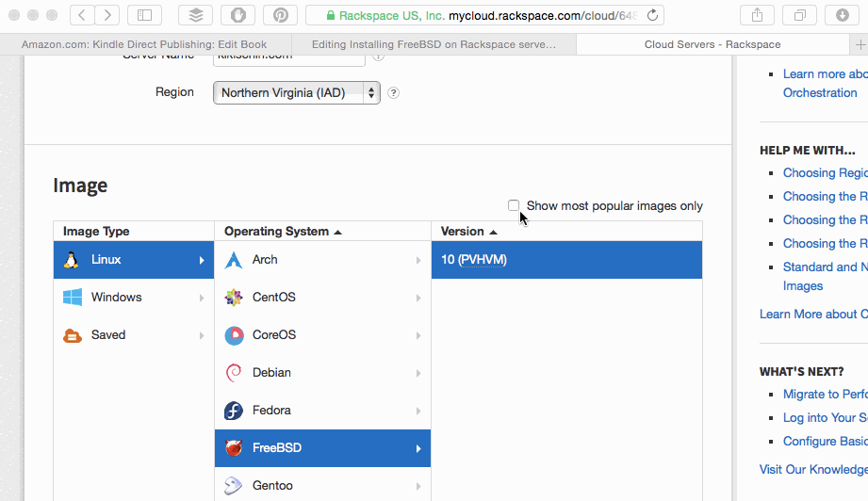Screen dimensions: 868x501
Task: Open Learn More about Cloud link
Action: [813, 315]
